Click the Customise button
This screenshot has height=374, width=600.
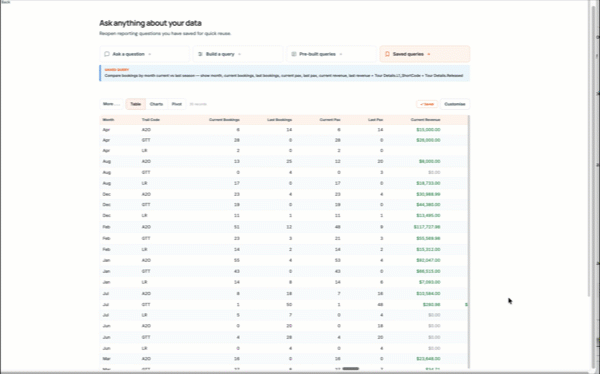[455, 104]
